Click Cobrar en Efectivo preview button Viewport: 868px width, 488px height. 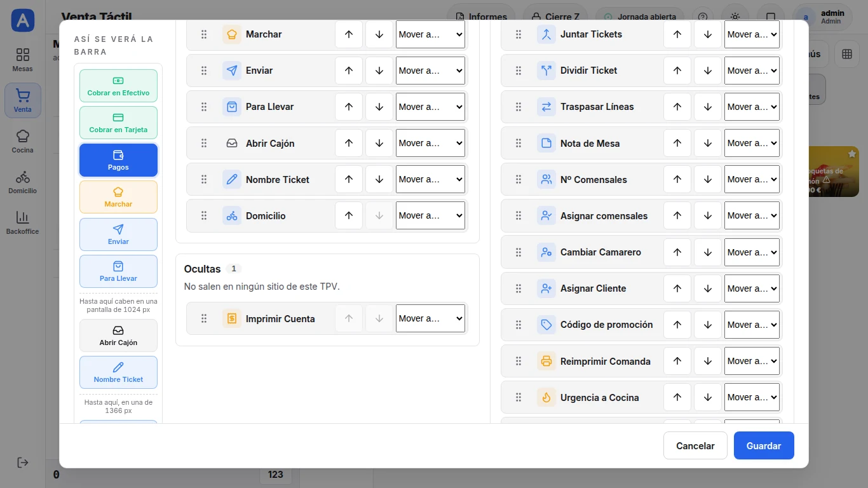[118, 86]
